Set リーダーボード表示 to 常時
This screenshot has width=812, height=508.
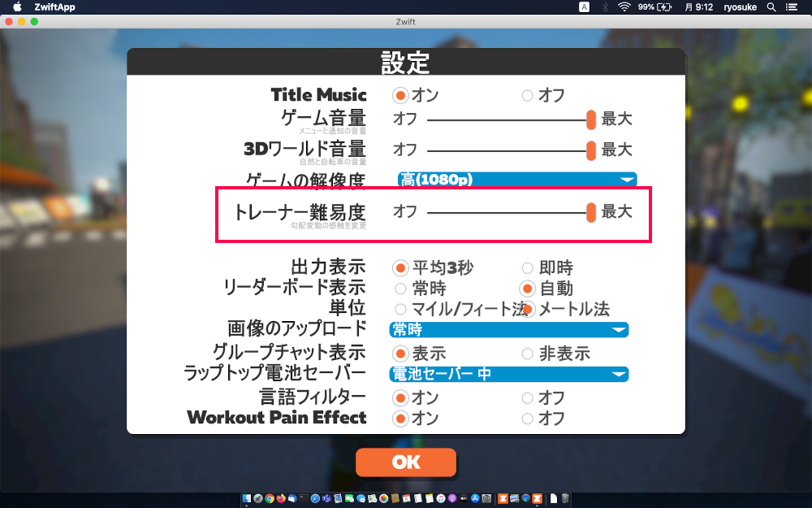[400, 289]
